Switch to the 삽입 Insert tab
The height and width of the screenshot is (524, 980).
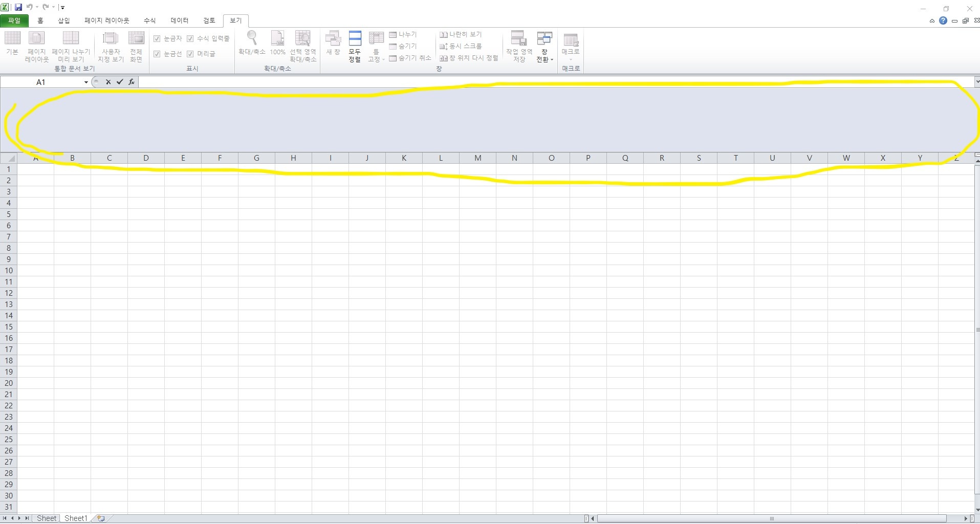pos(63,21)
